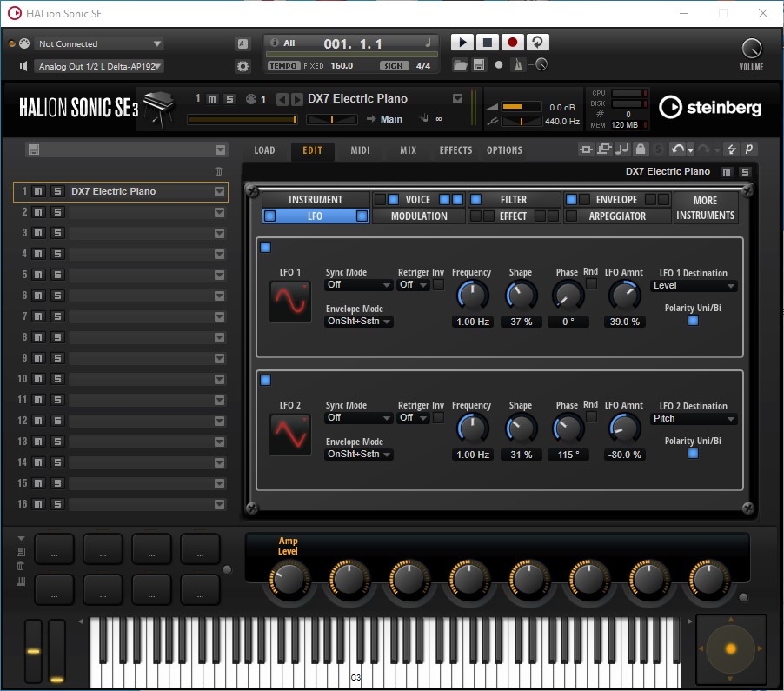The height and width of the screenshot is (691, 784).
Task: Open LFO 1 Retrigger Off dropdown
Action: point(414,285)
